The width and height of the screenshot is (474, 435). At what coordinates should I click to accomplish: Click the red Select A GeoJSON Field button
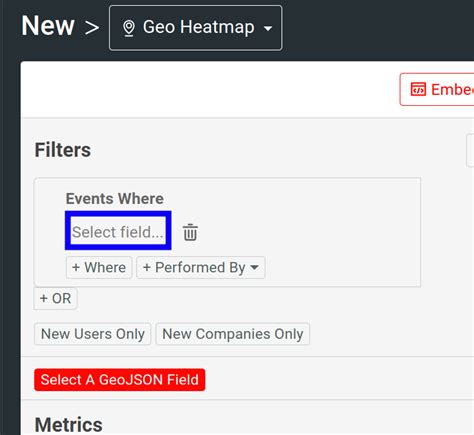(x=120, y=380)
